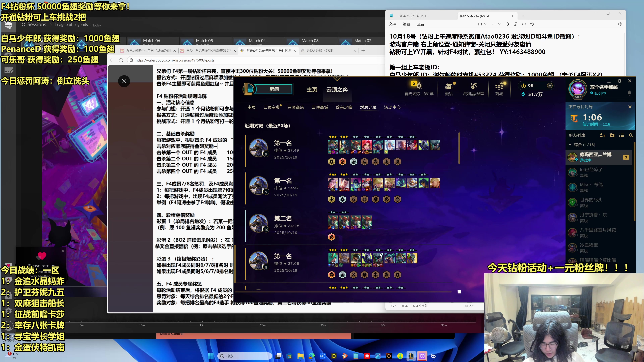
Task: Toggle italic formatting in Notepad
Action: 516,24
